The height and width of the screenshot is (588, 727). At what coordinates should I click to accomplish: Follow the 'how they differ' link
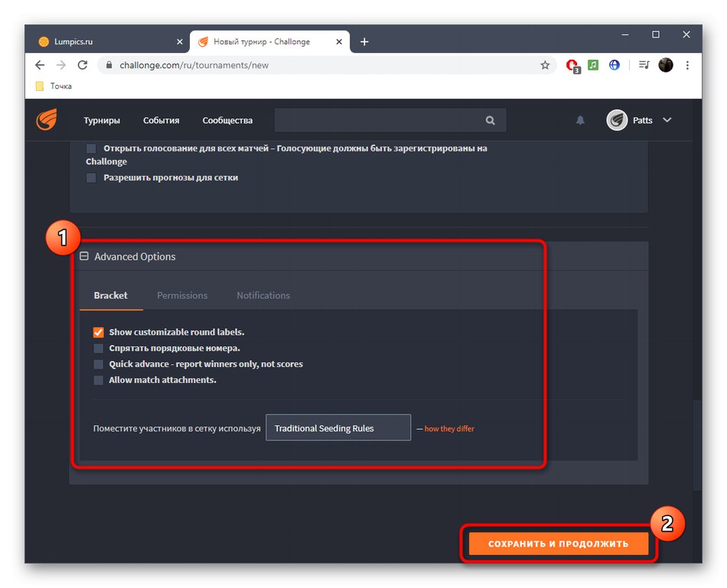pos(449,428)
